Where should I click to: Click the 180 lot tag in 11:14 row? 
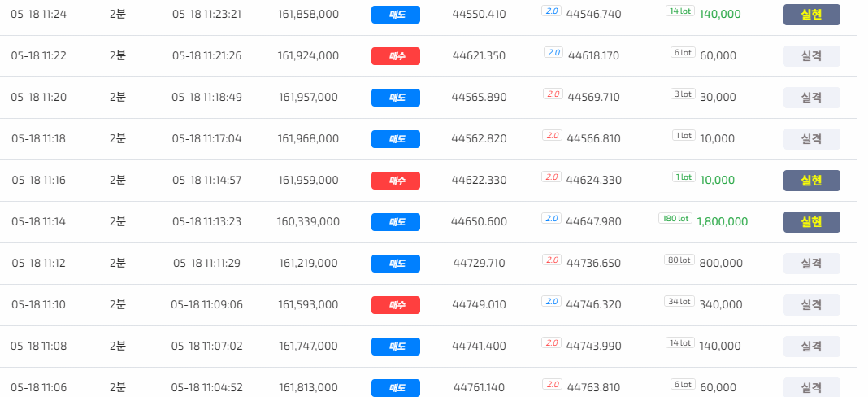click(x=676, y=219)
